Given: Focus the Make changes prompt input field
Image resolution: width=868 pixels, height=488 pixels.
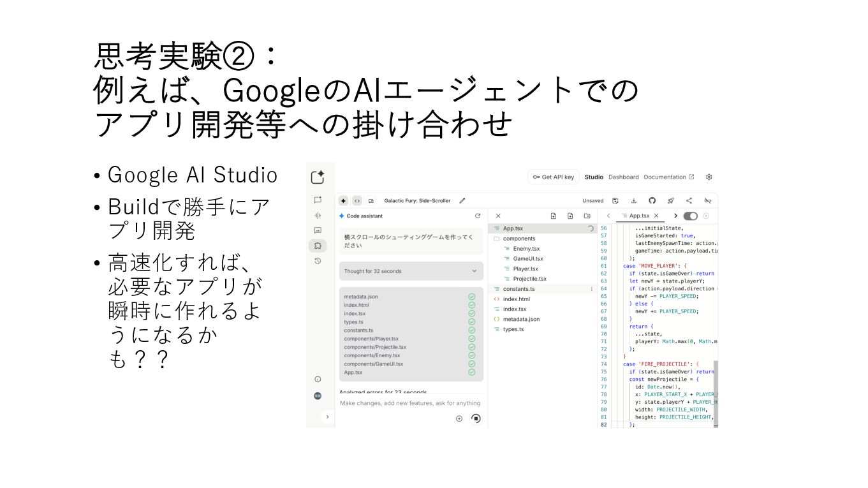Looking at the screenshot, I should coord(410,403).
